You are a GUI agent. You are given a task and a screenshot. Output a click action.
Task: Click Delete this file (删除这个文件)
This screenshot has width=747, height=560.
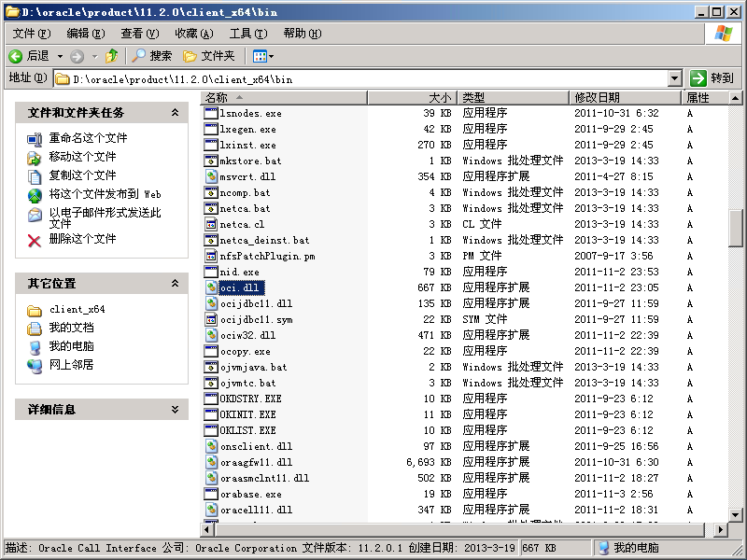[x=82, y=239]
